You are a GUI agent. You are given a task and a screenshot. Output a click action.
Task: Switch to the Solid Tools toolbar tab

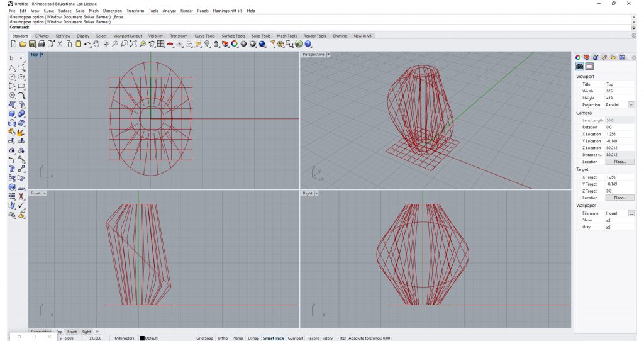click(261, 36)
